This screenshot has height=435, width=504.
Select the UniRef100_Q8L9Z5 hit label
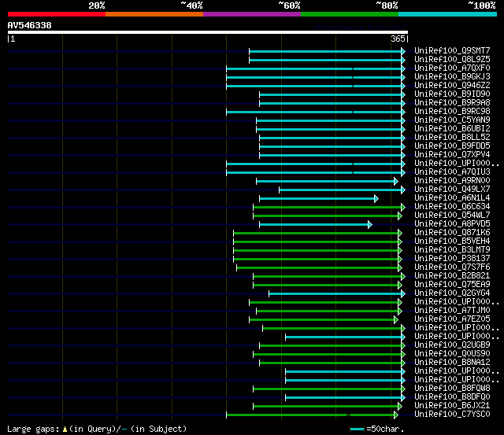[452, 60]
